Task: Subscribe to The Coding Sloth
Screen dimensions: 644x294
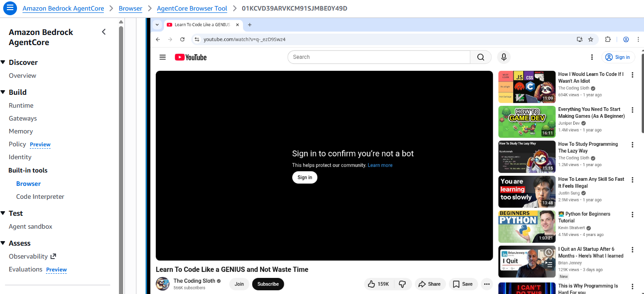Action: pyautogui.click(x=268, y=284)
